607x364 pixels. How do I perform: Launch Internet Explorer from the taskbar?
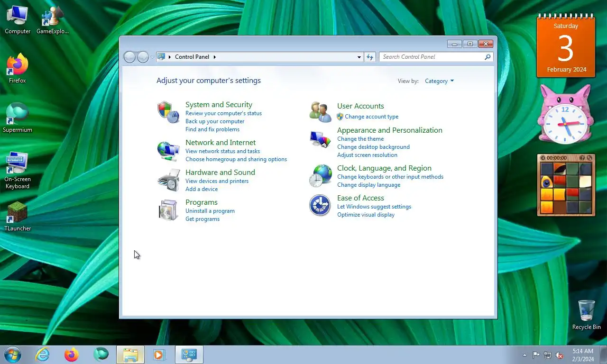[43, 355]
